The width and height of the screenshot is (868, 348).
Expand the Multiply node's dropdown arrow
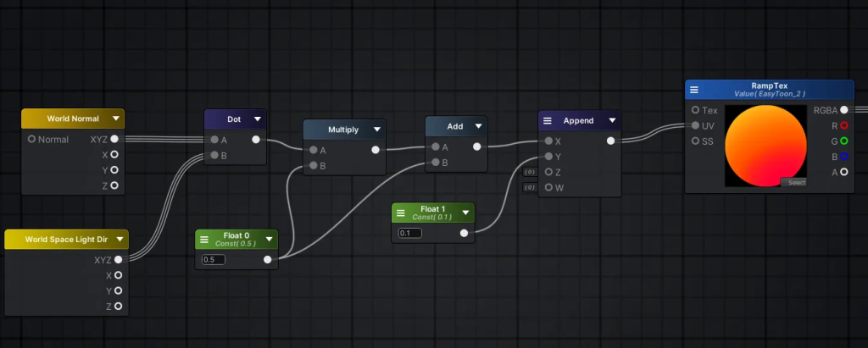click(377, 130)
